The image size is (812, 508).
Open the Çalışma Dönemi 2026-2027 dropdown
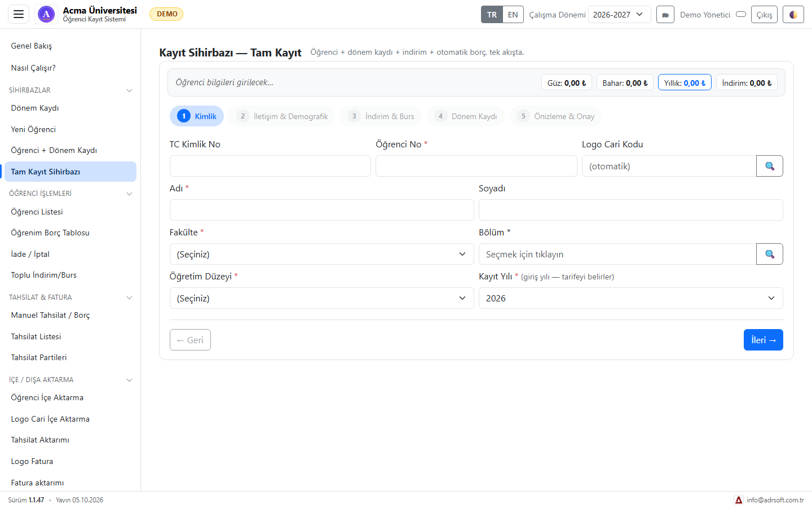[x=619, y=15]
